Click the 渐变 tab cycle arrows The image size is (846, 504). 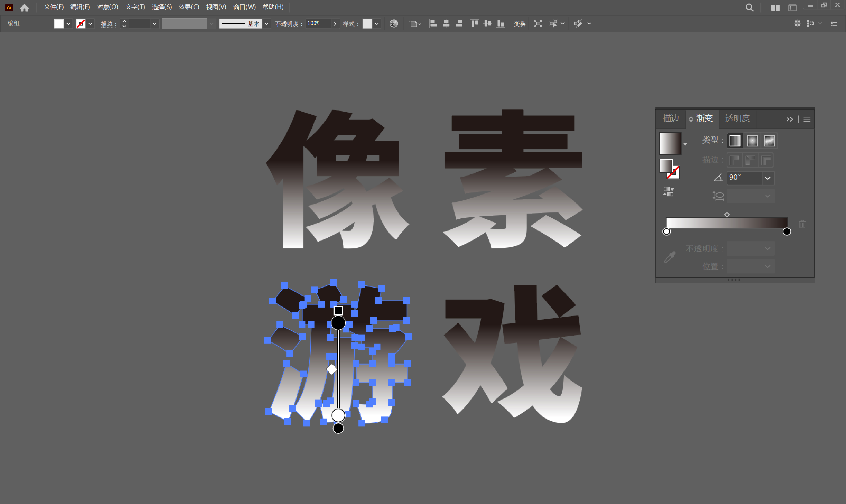(691, 119)
